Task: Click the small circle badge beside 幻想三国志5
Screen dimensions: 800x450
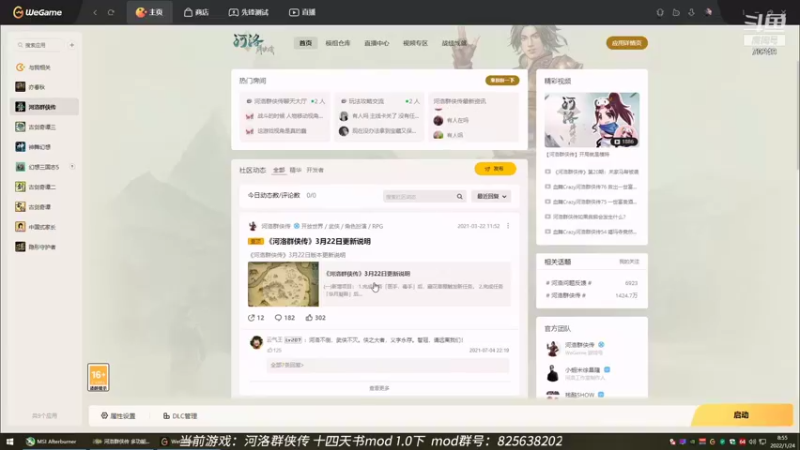Action: pos(72,166)
